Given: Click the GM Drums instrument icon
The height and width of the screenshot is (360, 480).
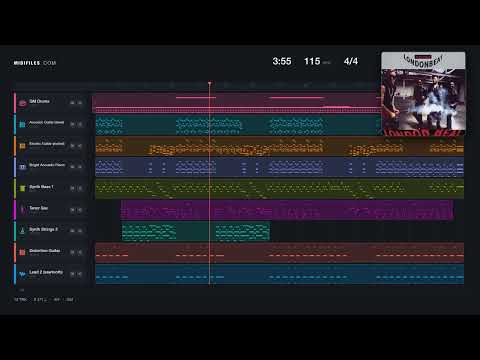Looking at the screenshot, I should click(23, 103).
